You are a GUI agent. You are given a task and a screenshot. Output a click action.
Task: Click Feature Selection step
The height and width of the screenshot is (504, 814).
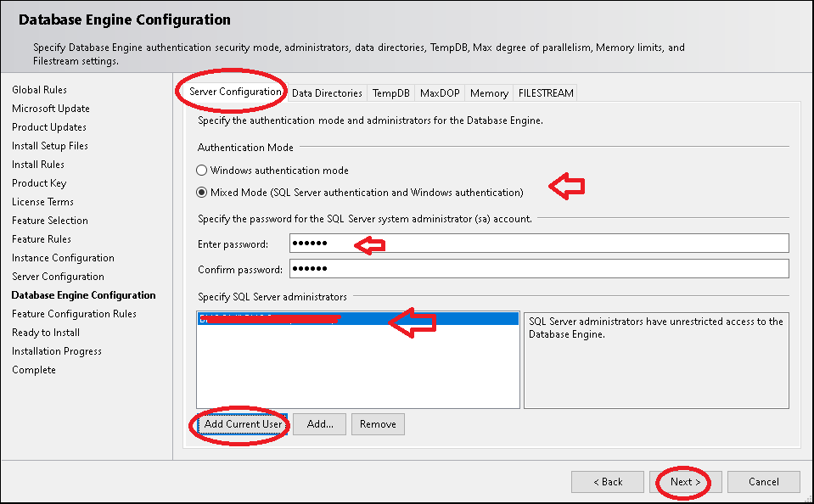pos(50,221)
